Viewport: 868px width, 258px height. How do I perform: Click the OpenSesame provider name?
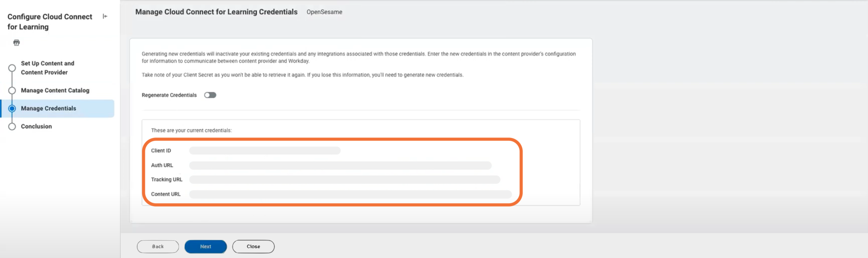[x=325, y=12]
